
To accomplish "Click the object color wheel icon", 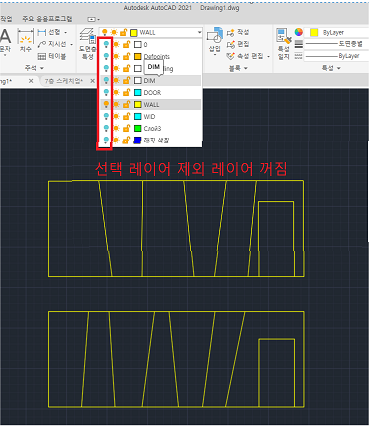I will (x=299, y=32).
